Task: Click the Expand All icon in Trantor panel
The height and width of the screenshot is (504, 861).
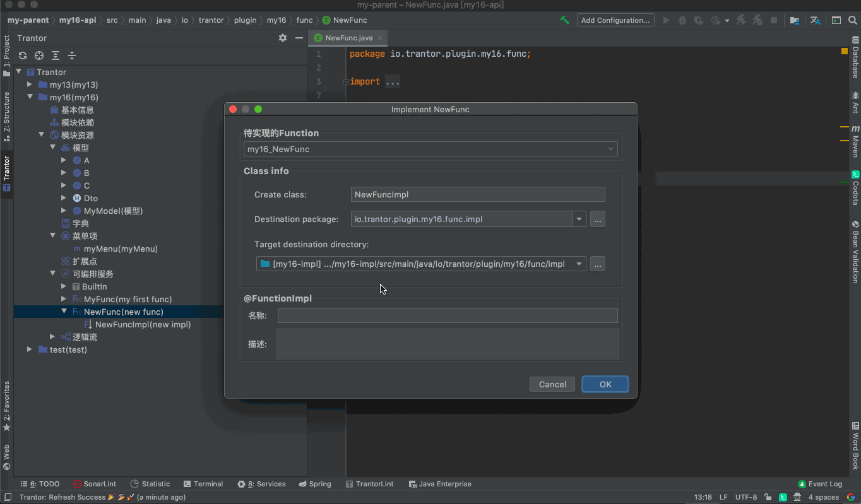Action: (56, 56)
